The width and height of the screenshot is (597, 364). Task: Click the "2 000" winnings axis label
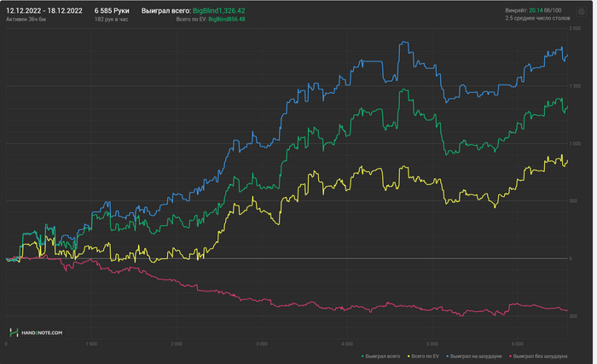pos(575,28)
